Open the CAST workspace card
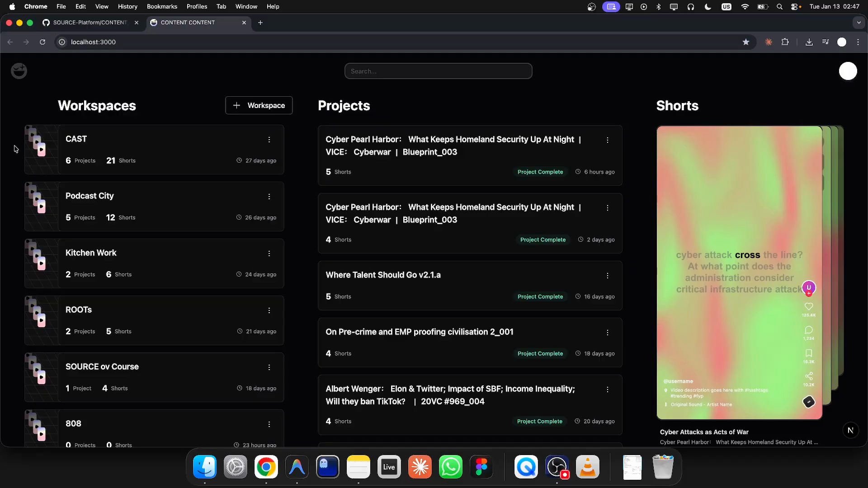Image resolution: width=868 pixels, height=488 pixels. 154,150
